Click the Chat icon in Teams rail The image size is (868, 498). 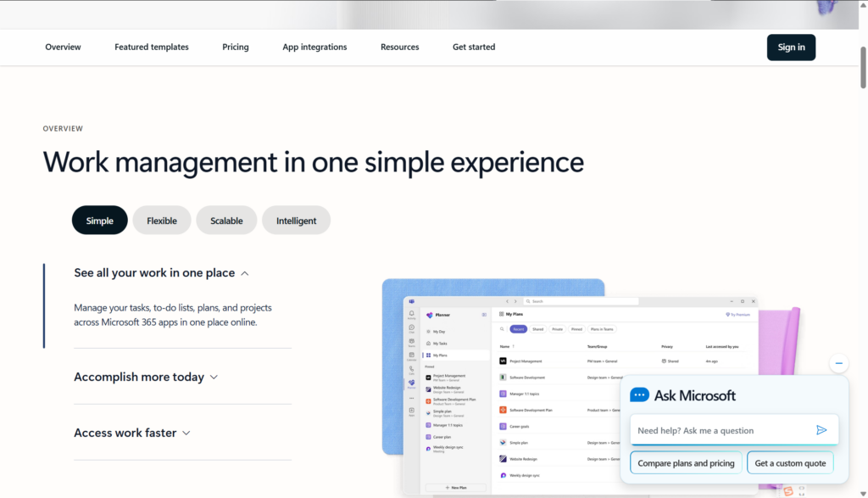coord(411,327)
